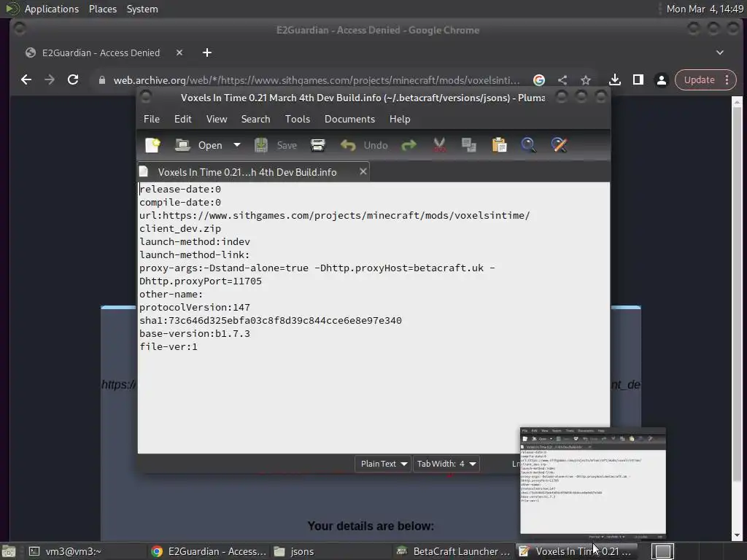Switch to E2Guardian Chrome window in taskbar
Viewport: 747px width, 560px height.
208,551
